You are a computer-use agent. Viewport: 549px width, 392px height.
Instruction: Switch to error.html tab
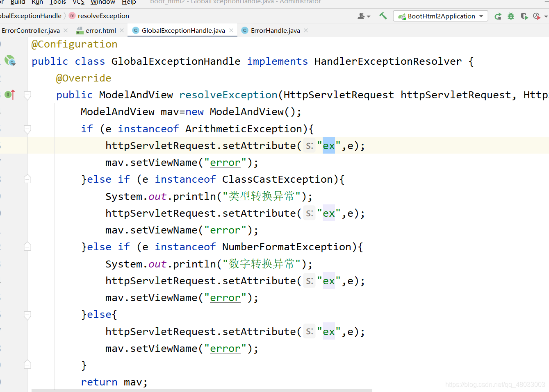pyautogui.click(x=101, y=30)
